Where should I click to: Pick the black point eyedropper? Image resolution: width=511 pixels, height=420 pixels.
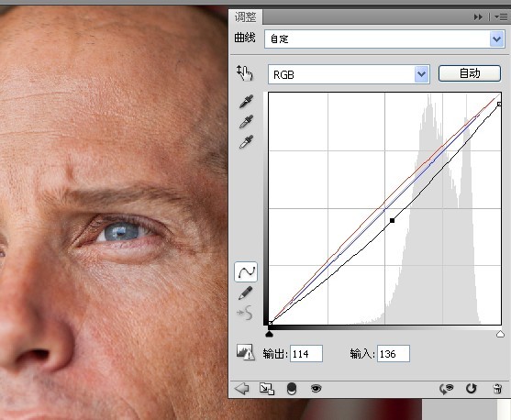pyautogui.click(x=246, y=102)
